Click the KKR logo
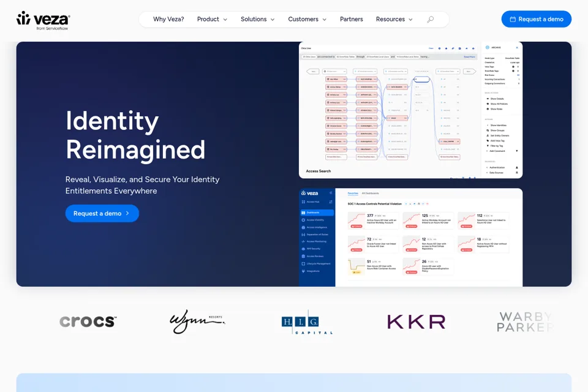The width and height of the screenshot is (588, 392). tap(417, 322)
